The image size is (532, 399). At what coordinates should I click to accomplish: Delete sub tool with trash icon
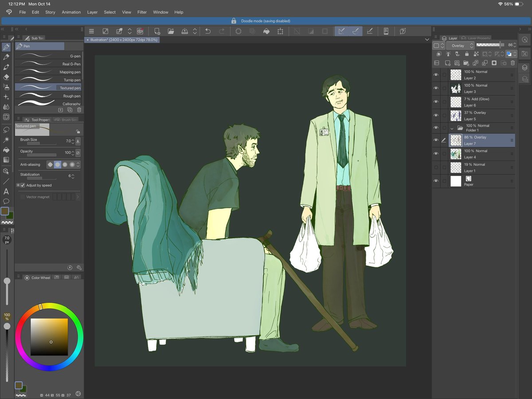pyautogui.click(x=79, y=110)
